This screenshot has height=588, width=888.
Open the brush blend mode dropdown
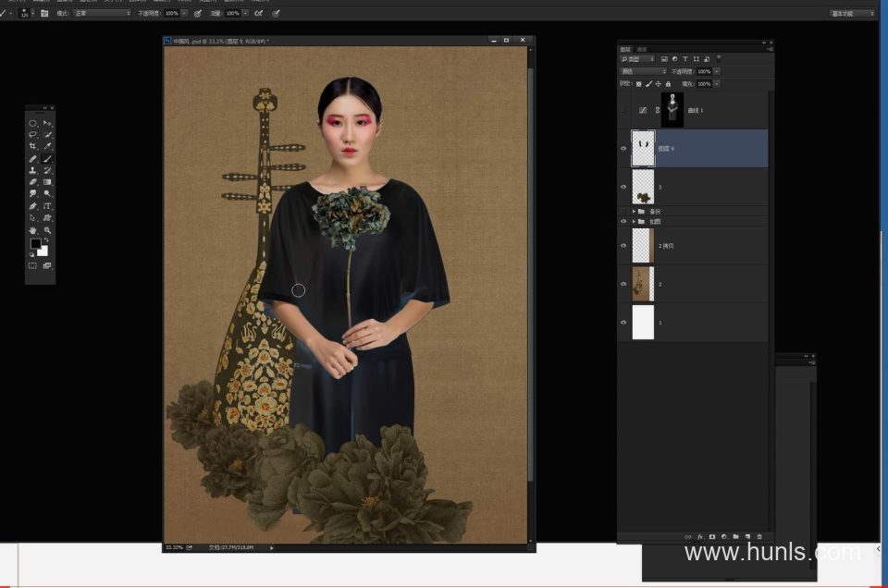(102, 13)
